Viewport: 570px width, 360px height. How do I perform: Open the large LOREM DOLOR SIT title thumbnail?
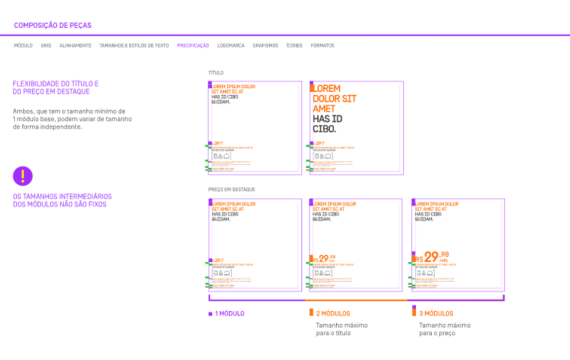tap(356, 128)
